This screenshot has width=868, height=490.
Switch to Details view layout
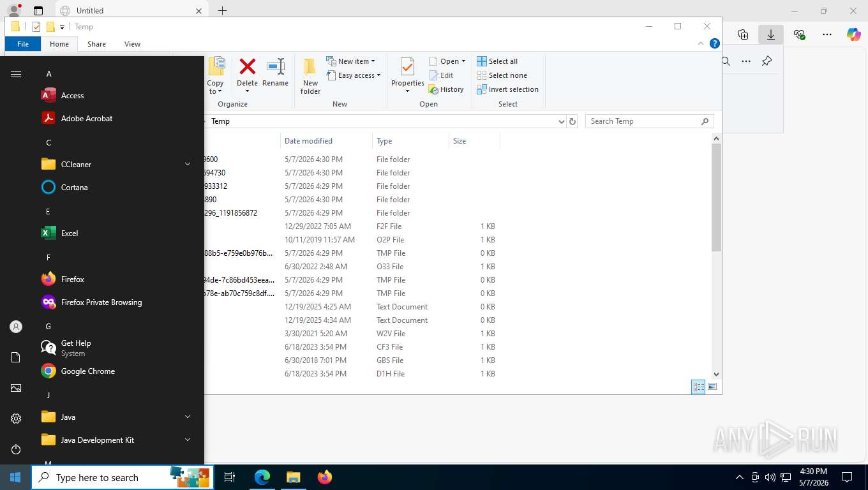(x=699, y=387)
